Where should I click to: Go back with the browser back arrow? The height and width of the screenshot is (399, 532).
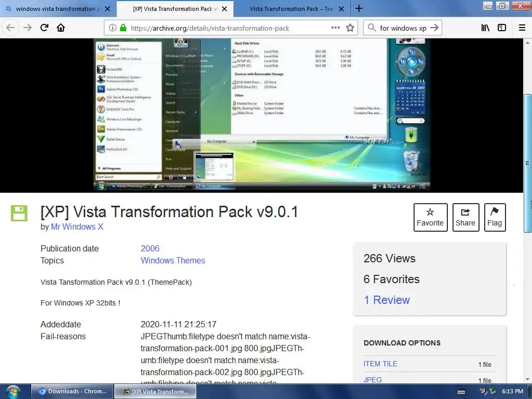pyautogui.click(x=10, y=28)
